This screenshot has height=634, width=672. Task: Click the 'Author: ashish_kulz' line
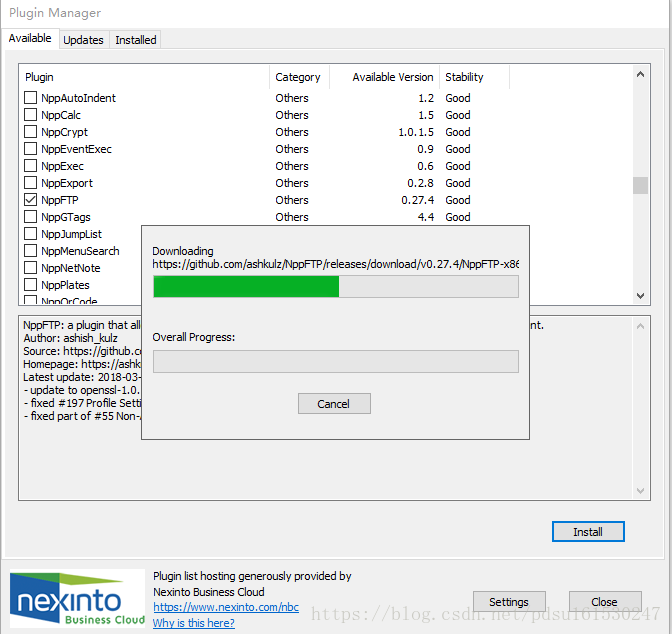coord(70,338)
